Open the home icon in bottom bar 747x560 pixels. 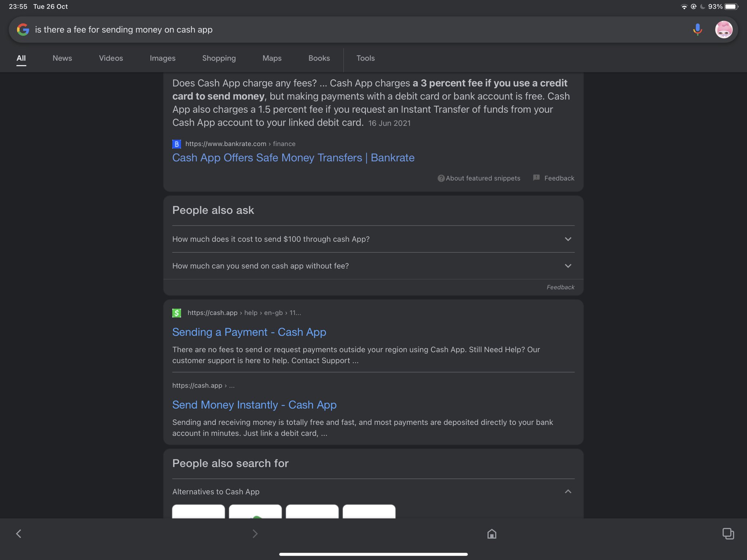click(492, 534)
